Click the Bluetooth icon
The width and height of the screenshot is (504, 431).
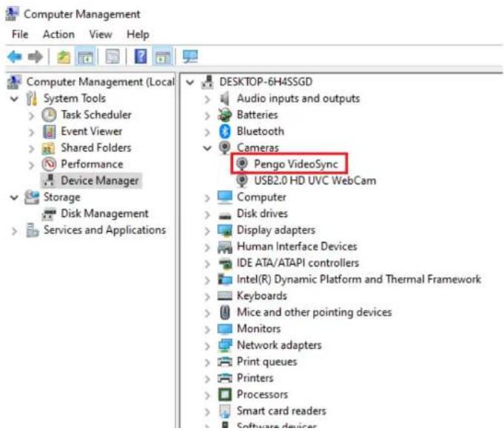click(225, 131)
